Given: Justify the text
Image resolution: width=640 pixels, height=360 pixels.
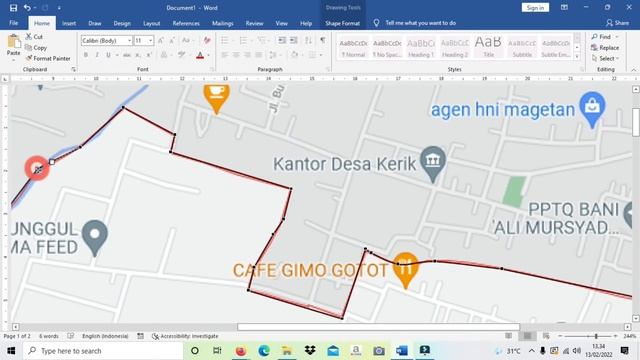Looking at the screenshot, I should click(x=259, y=55).
